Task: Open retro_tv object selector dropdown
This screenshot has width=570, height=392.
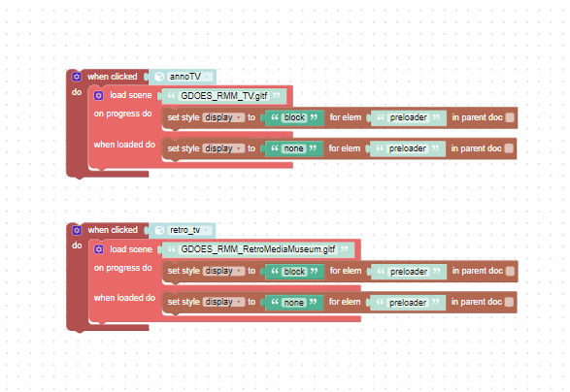Action: click(189, 230)
